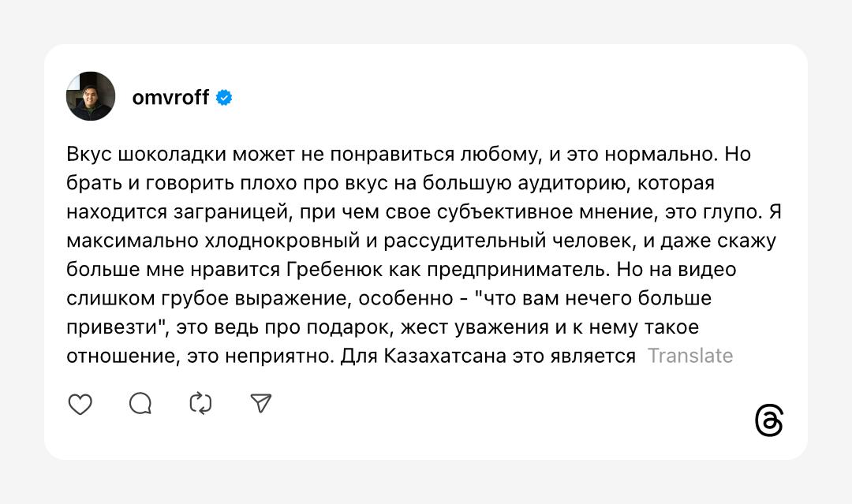Open the omvroff profile picture
The width and height of the screenshot is (852, 504).
[x=91, y=96]
